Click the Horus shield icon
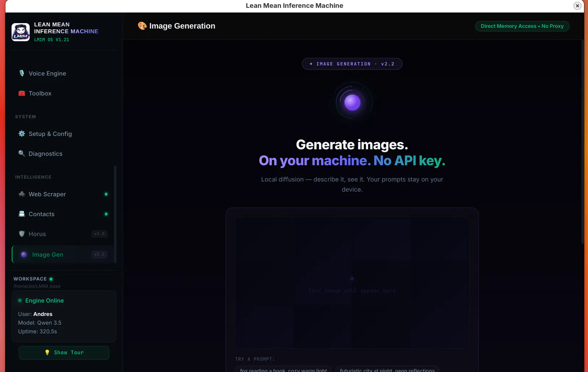588x372 pixels. (x=22, y=234)
